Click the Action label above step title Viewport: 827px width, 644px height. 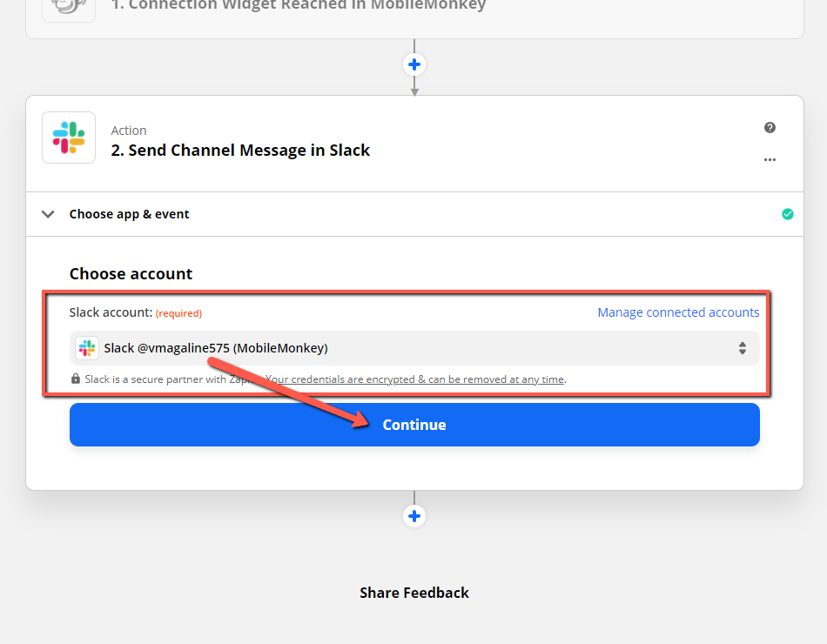point(129,131)
